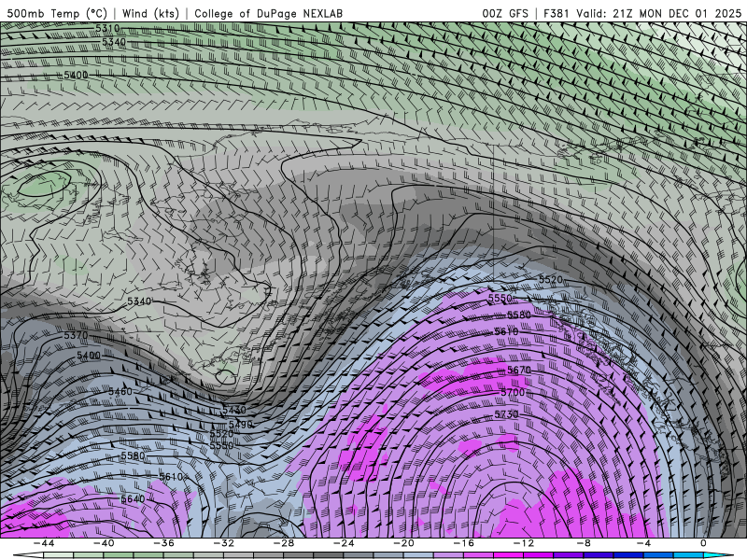The height and width of the screenshot is (560, 747).
Task: Click the -36 color scale value
Action: coord(163,543)
